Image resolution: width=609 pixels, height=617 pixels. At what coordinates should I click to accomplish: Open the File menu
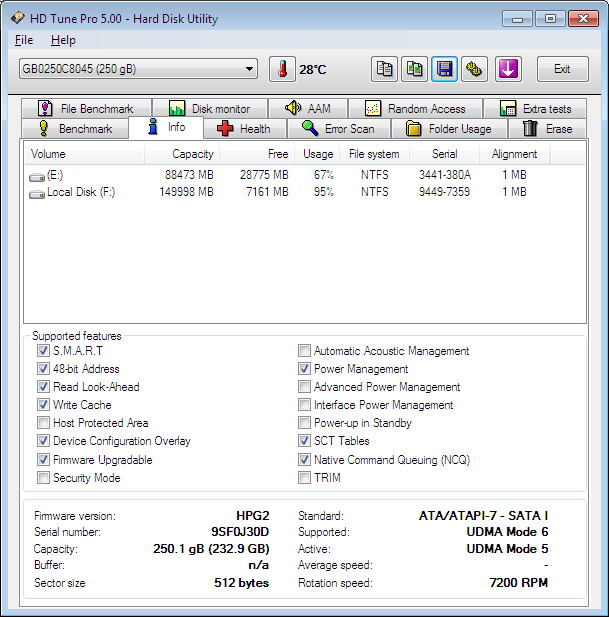(24, 40)
